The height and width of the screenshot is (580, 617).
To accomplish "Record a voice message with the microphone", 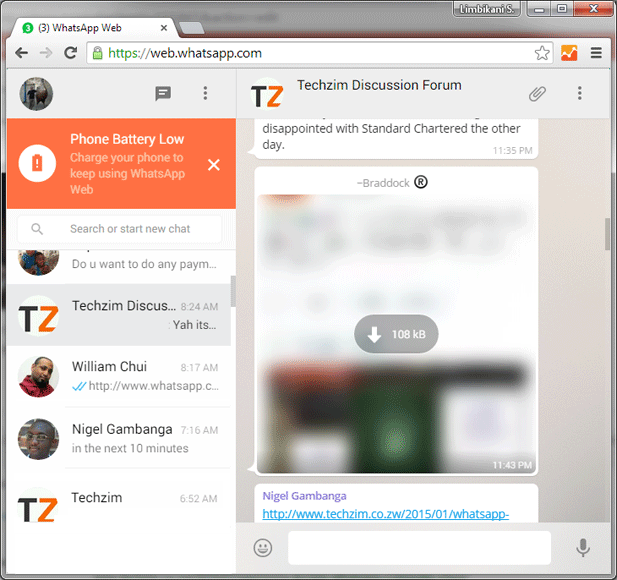I will pos(583,548).
